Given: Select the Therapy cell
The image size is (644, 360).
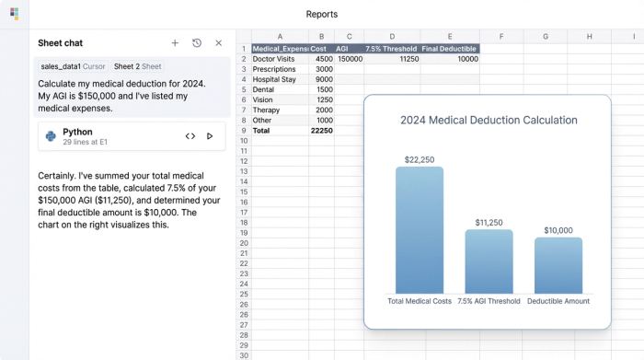Looking at the screenshot, I should 280,110.
